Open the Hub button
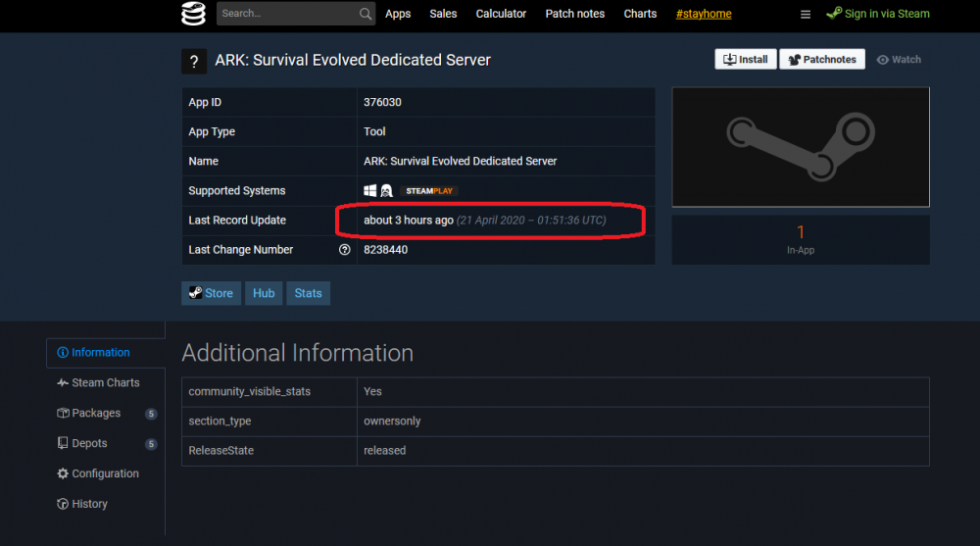 (x=263, y=293)
